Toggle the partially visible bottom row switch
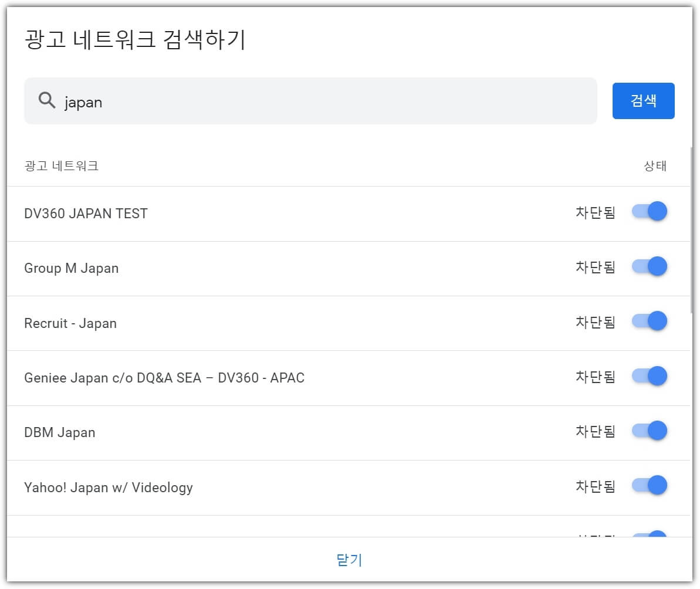700x589 pixels. (649, 535)
